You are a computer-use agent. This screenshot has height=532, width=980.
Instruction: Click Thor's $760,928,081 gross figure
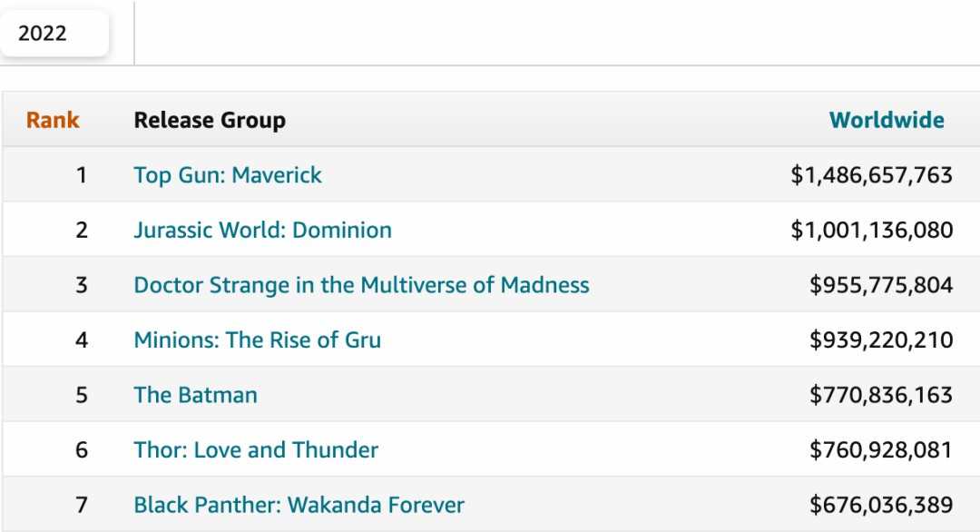click(880, 449)
